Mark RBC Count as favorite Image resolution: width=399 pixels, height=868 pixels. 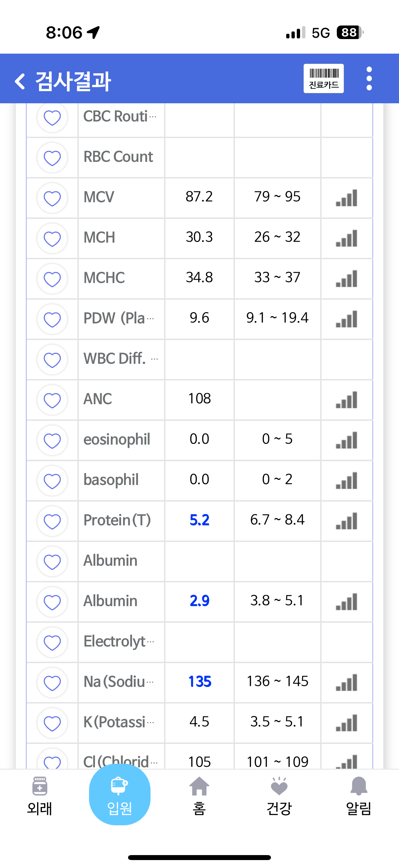tap(52, 158)
